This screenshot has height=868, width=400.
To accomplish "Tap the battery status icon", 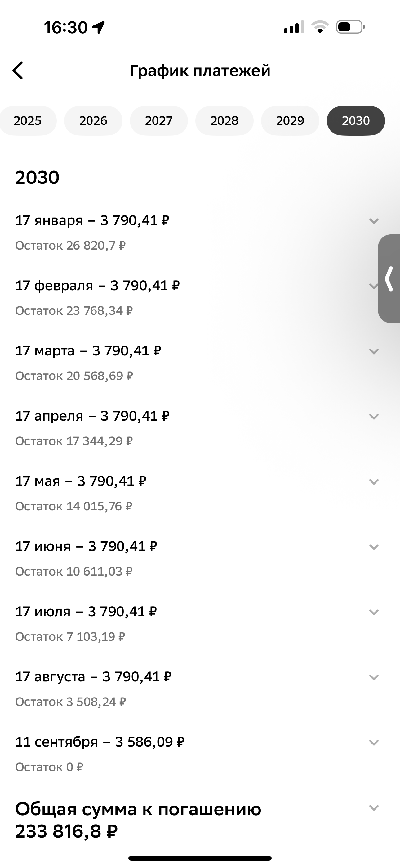I will pyautogui.click(x=350, y=27).
